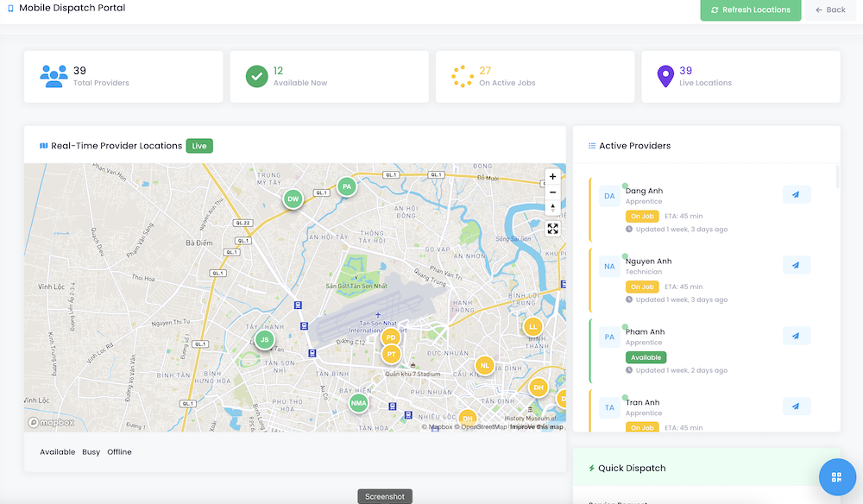
Task: Dispatch Dang Anh using the paper plane icon
Action: point(796,194)
